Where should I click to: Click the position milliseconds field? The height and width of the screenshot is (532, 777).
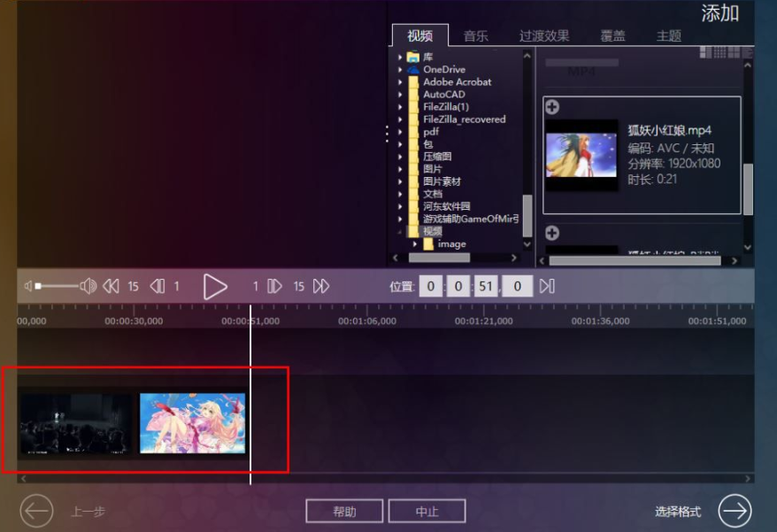(518, 286)
